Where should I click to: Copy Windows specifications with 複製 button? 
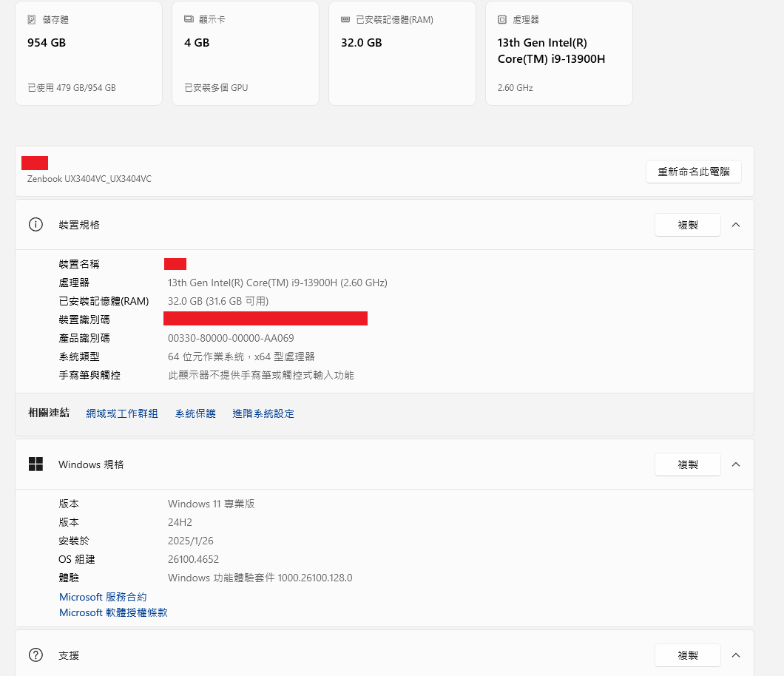[x=688, y=464]
